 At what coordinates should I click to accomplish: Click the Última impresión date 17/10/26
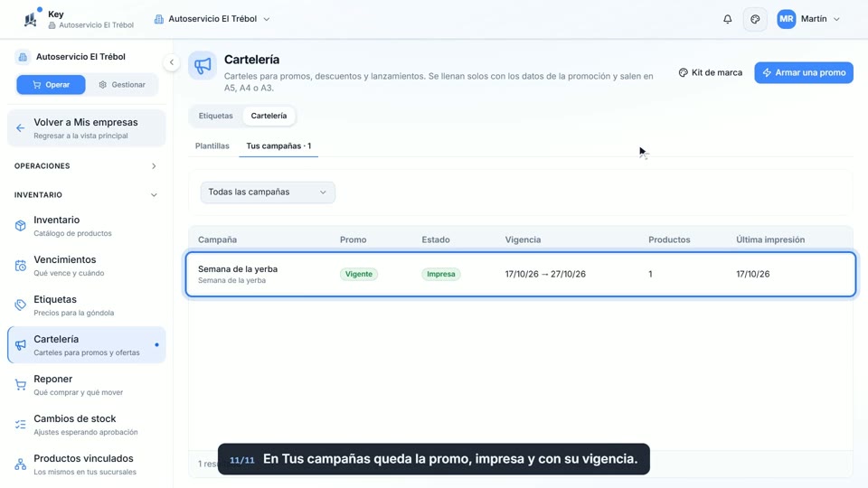752,274
